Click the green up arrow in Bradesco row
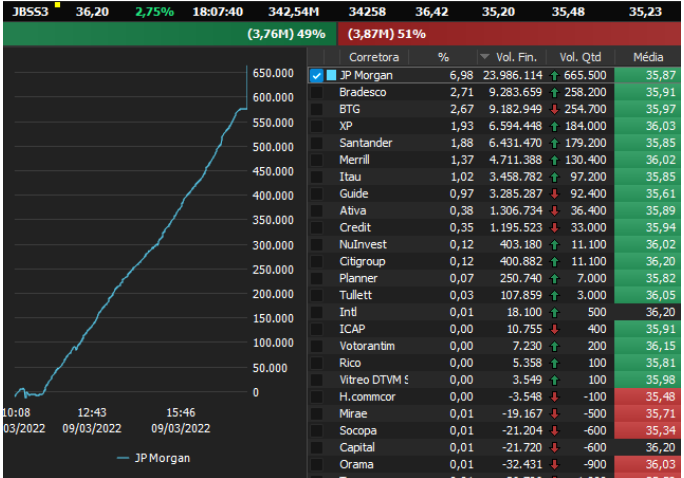Screen dimensions: 684x478 [x=554, y=92]
